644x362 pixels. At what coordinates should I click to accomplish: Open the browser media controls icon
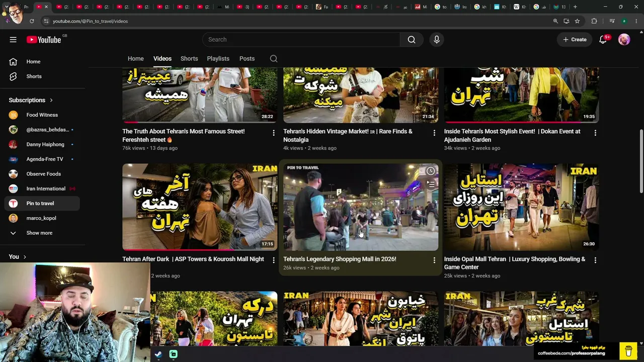612,21
